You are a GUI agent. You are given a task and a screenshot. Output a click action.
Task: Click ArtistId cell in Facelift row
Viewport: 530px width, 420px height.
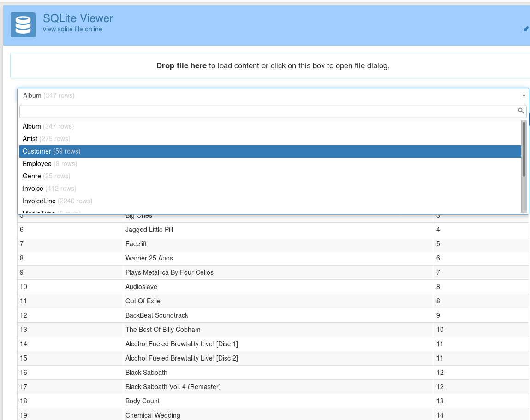point(482,244)
